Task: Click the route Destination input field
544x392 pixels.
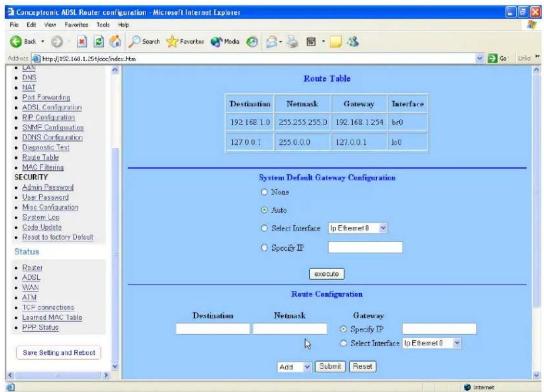Action: [x=213, y=329]
